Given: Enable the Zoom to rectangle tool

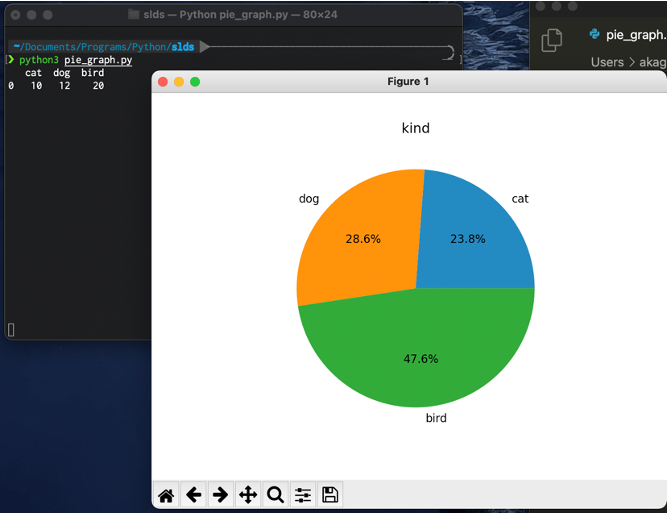Looking at the screenshot, I should [x=275, y=495].
